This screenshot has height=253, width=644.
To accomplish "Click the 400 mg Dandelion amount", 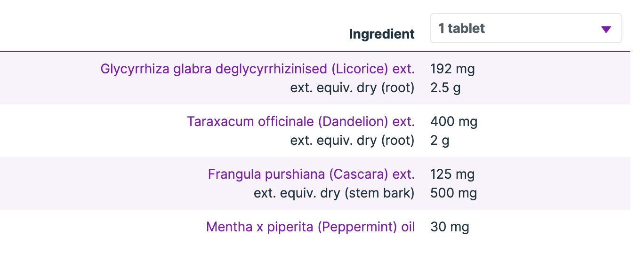I will (454, 122).
